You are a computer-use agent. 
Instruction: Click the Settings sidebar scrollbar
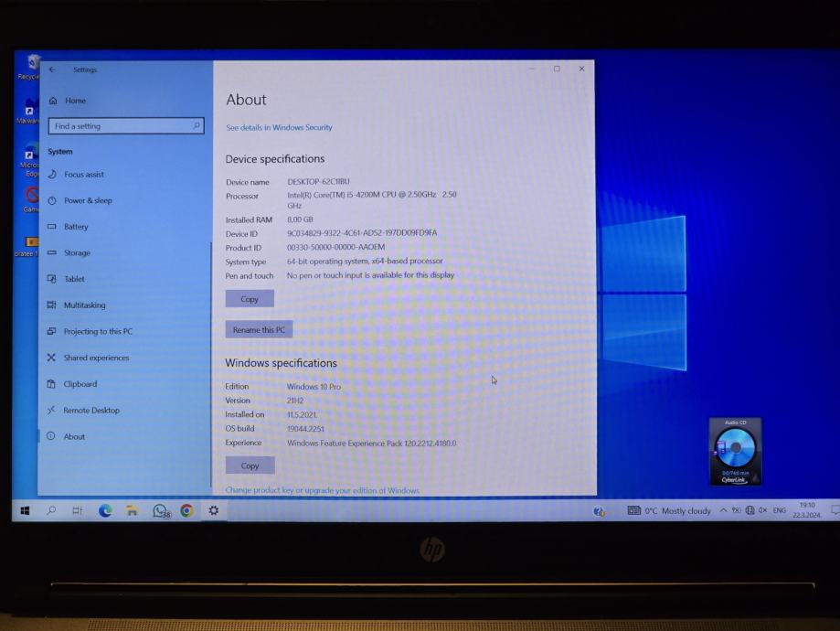click(x=211, y=365)
